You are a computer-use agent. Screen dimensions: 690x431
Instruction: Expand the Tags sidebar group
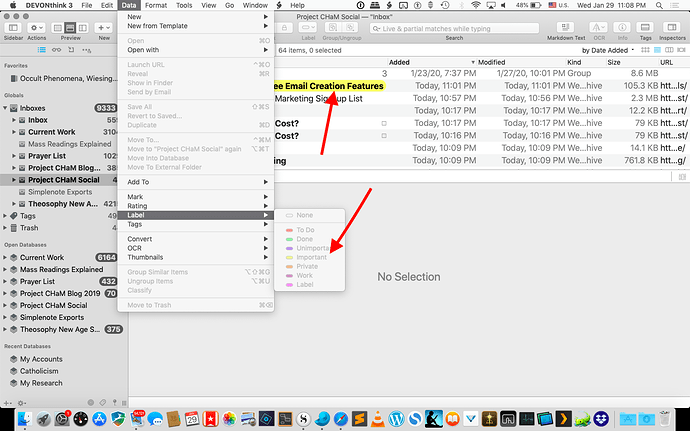[x=5, y=216]
